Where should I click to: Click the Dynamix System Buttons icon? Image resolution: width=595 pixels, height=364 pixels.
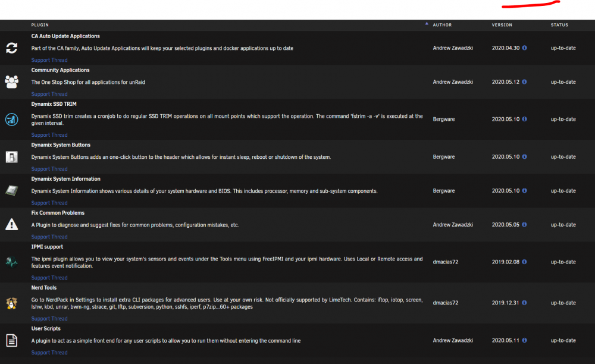pyautogui.click(x=12, y=156)
